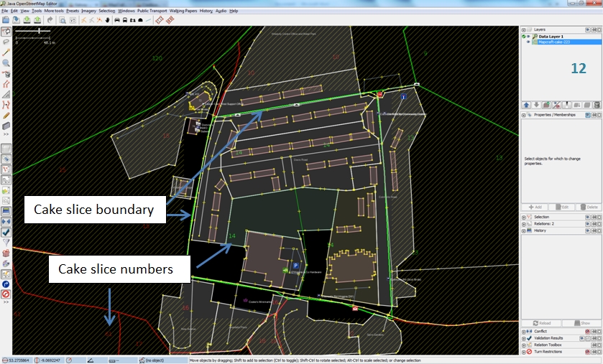This screenshot has height=364, width=603.
Task: Choose the Draw nodes tool
Action: (x=6, y=52)
